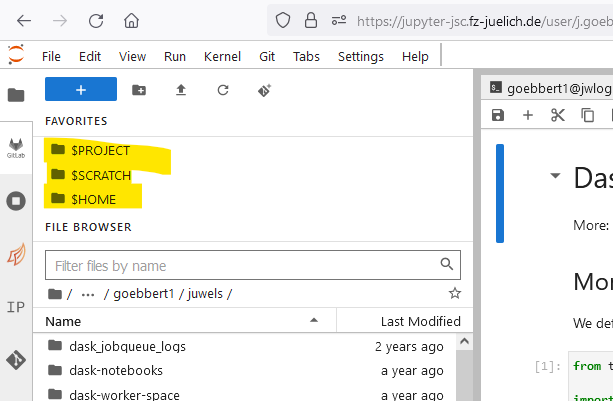
Task: Open the File menu
Action: (51, 57)
